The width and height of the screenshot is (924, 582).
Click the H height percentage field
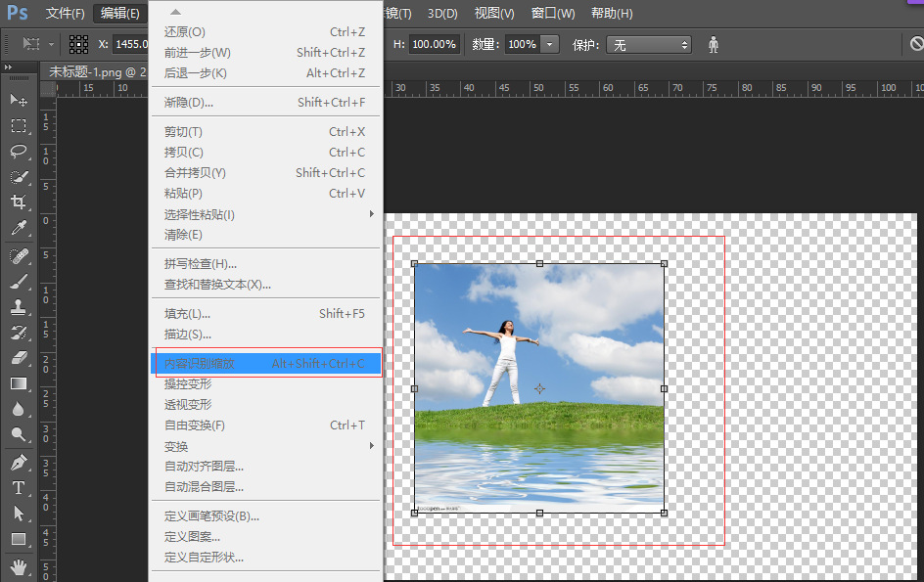coord(435,44)
